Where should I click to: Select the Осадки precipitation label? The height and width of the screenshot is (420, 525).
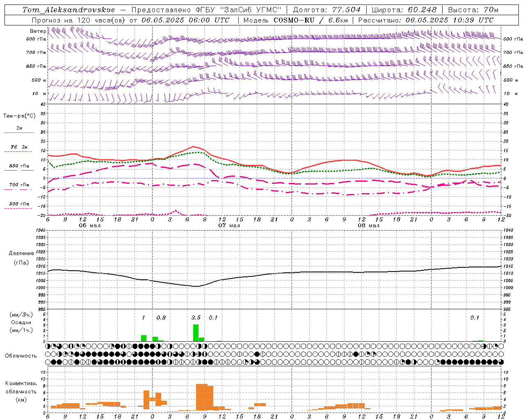(21, 322)
